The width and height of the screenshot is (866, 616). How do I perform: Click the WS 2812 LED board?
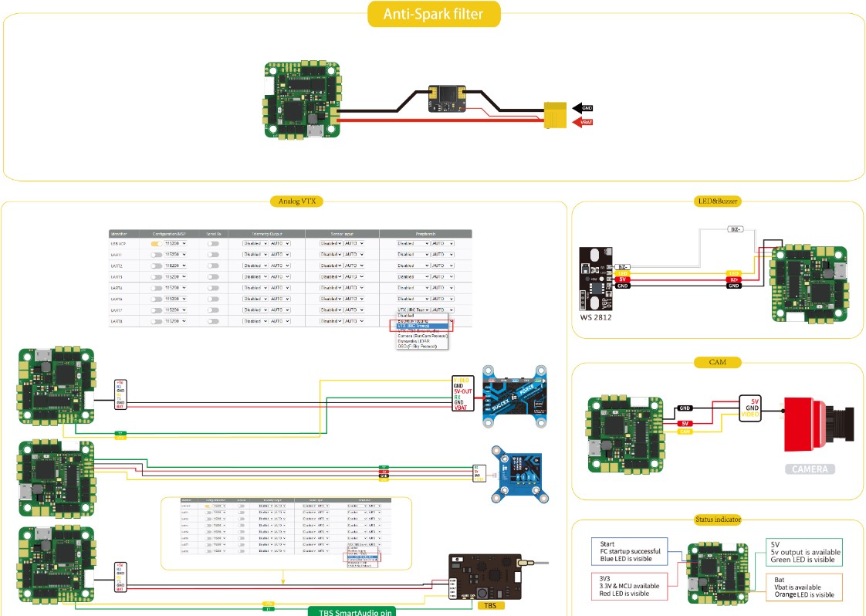597,275
